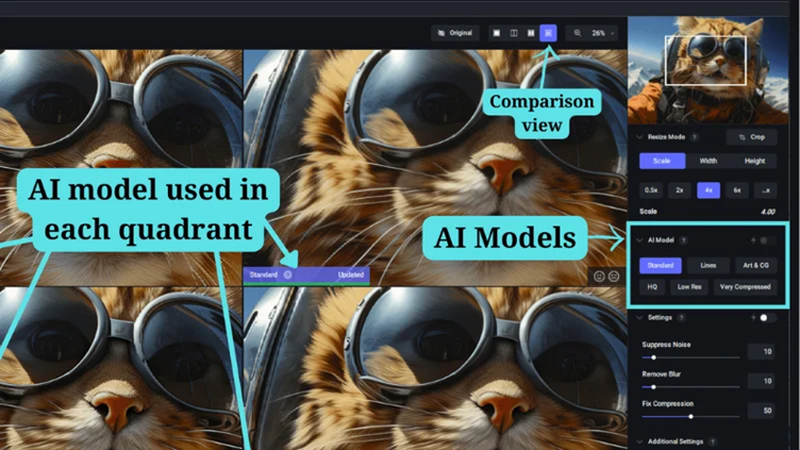Open the 26% zoom level dropdown
Viewport: 800px width, 450px height.
click(603, 33)
